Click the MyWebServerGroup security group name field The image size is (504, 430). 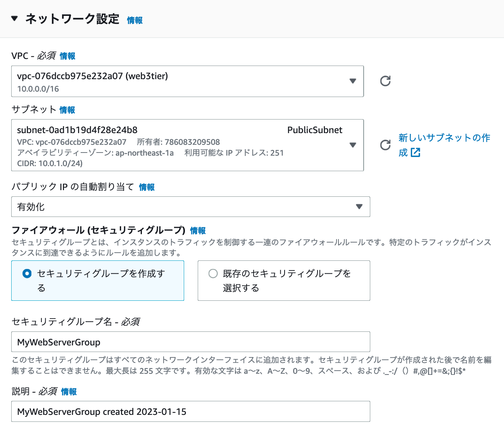[x=190, y=342]
